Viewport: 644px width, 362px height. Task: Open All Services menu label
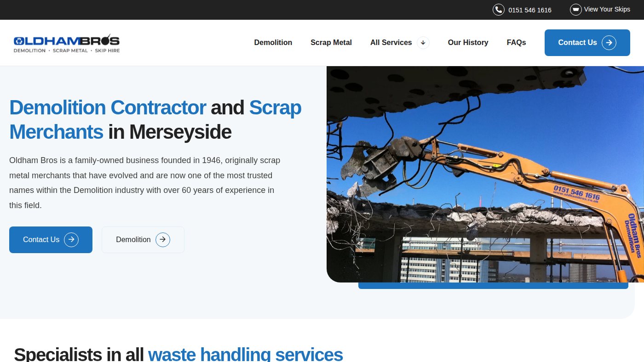391,43
